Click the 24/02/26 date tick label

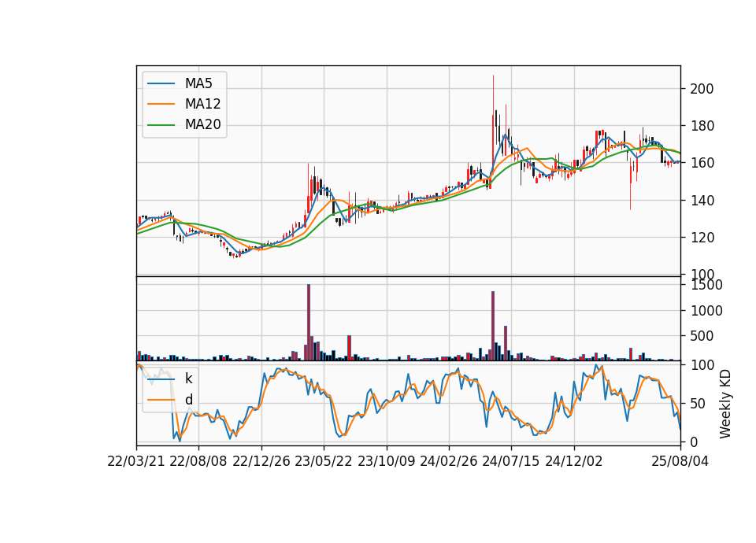(x=449, y=462)
